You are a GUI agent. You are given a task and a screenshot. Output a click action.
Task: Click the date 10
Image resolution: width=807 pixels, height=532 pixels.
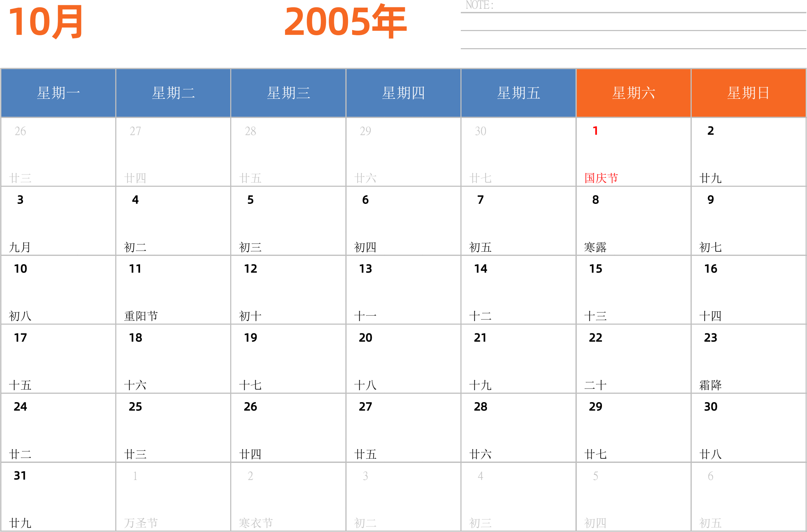pyautogui.click(x=20, y=269)
